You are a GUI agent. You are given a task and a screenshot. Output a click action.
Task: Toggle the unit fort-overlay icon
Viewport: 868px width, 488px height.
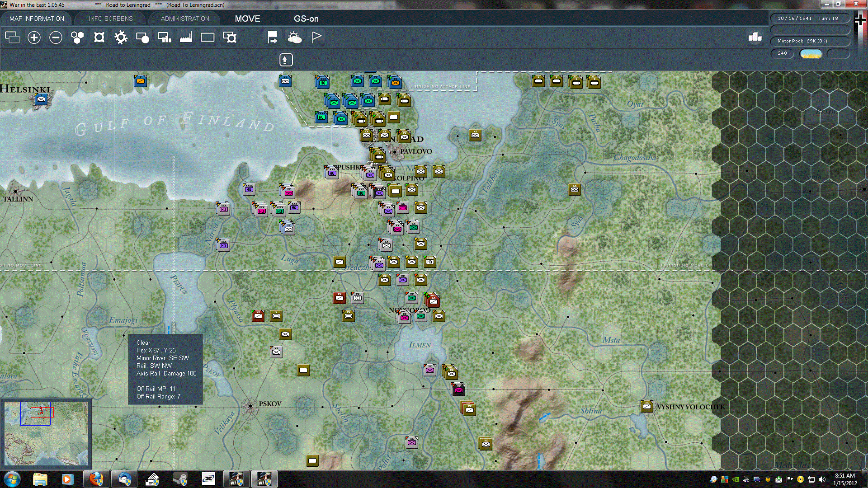tap(230, 37)
